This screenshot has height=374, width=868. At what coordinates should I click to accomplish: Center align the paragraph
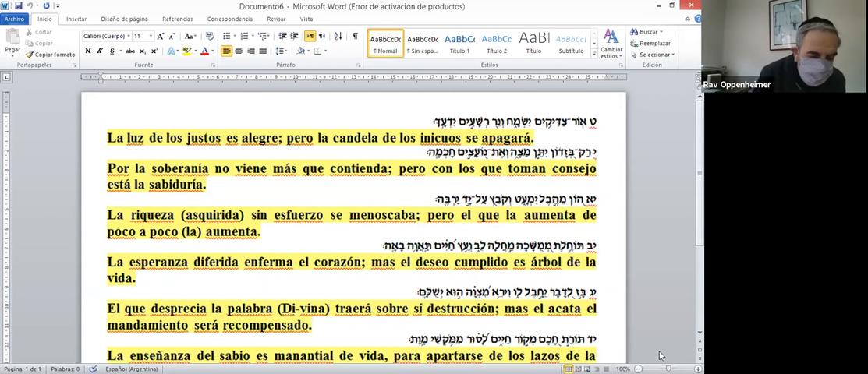point(239,51)
